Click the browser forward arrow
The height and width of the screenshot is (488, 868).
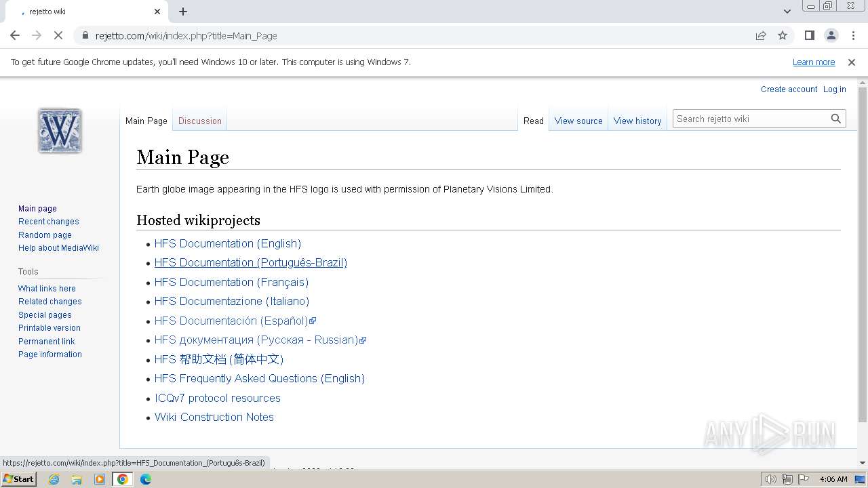point(37,35)
